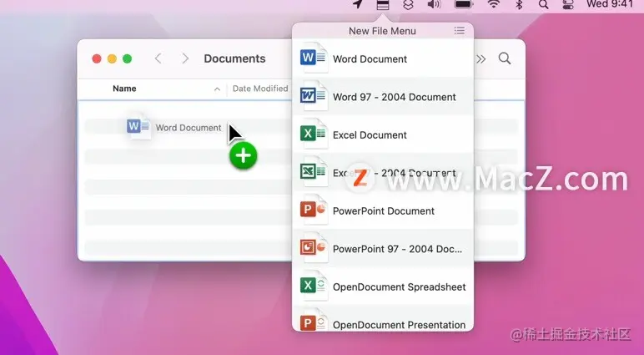Click the PowerPoint 97 - 2004 document icon
Image resolution: width=644 pixels, height=355 pixels.
pos(314,248)
